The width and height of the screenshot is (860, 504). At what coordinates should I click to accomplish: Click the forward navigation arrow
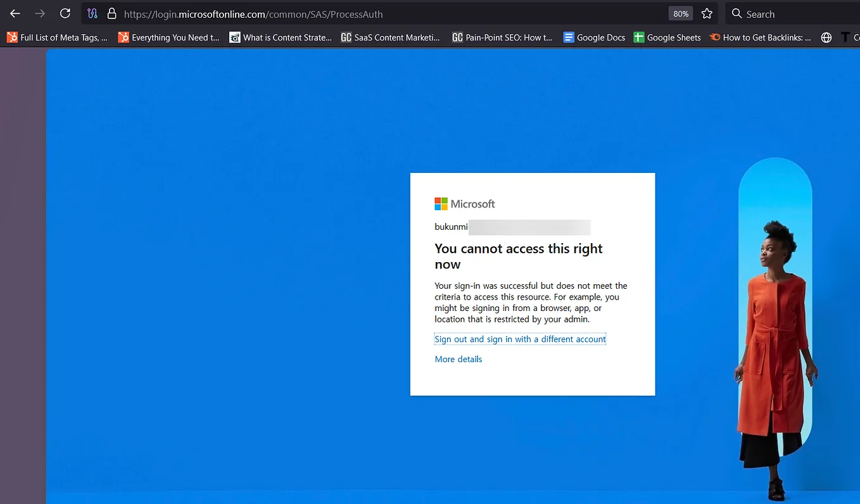[x=39, y=13]
